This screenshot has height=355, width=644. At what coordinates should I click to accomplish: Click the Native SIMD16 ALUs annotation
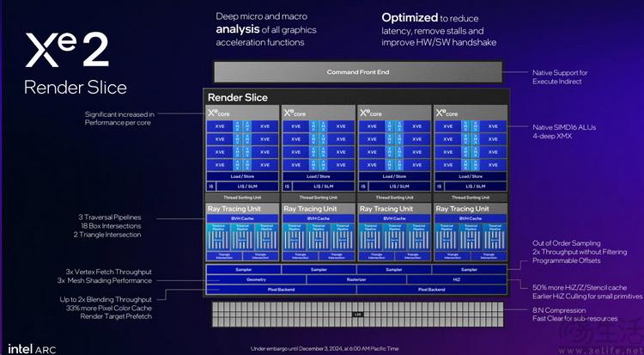[x=564, y=127]
